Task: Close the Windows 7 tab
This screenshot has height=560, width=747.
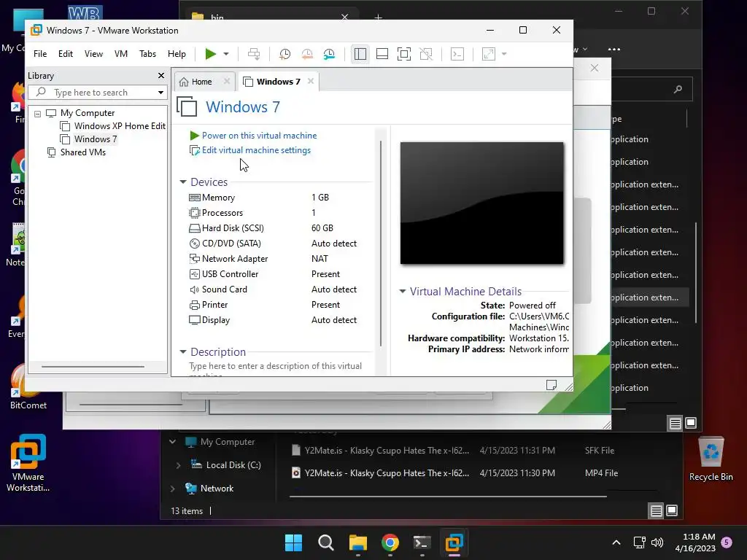Action: coord(311,82)
